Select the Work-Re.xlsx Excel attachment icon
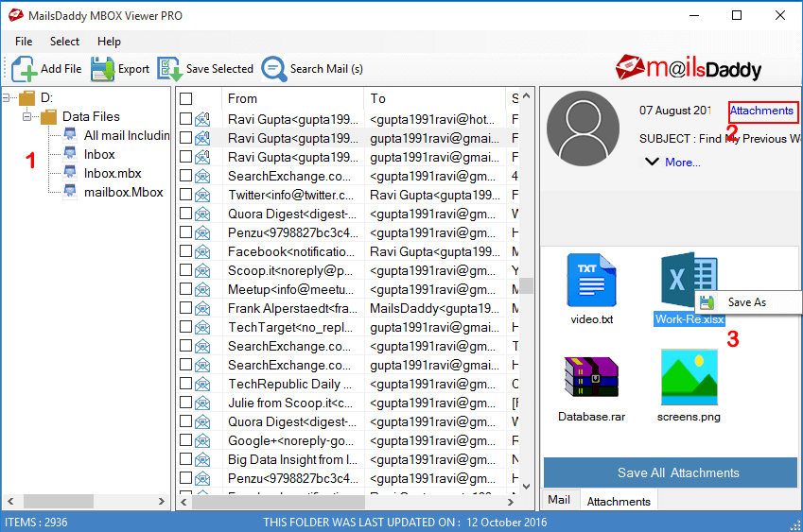 tap(688, 280)
